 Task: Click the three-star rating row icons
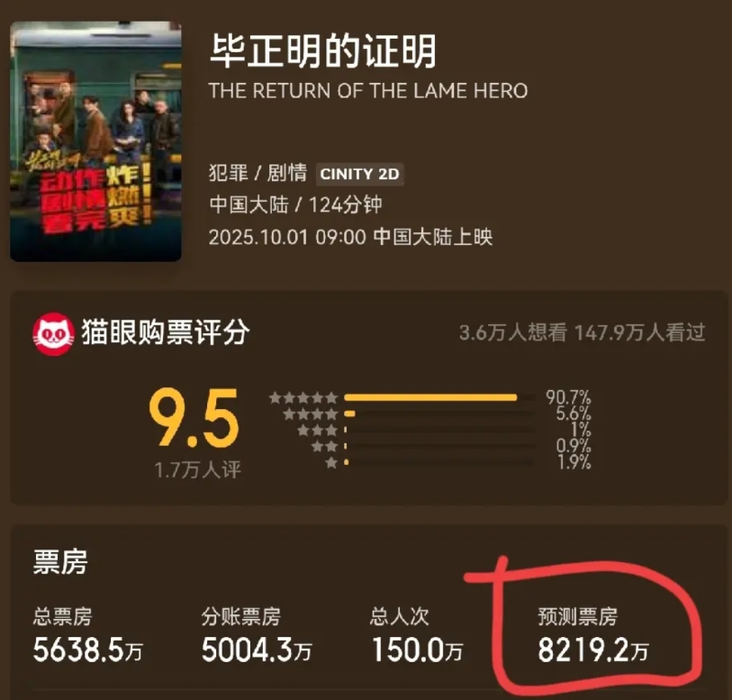pos(318,430)
